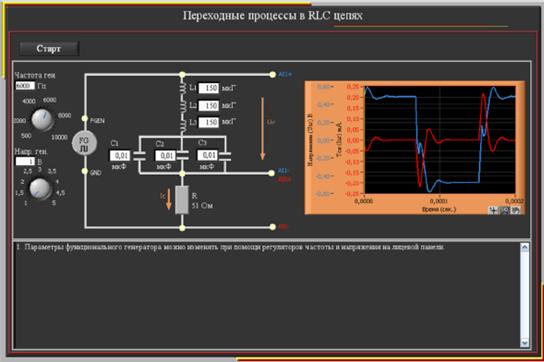This screenshot has height=362, width=544.
Task: Click the FG function generator symbol
Action: [84, 144]
